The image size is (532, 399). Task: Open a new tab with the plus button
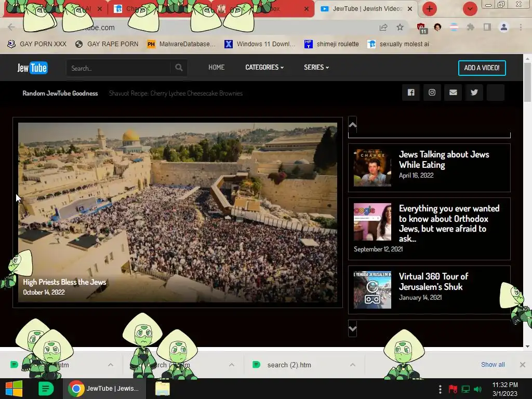click(x=429, y=9)
